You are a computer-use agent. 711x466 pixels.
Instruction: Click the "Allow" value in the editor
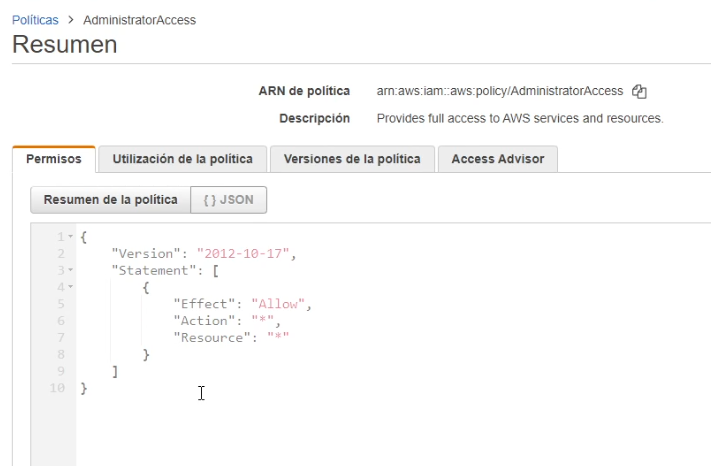tap(280, 304)
